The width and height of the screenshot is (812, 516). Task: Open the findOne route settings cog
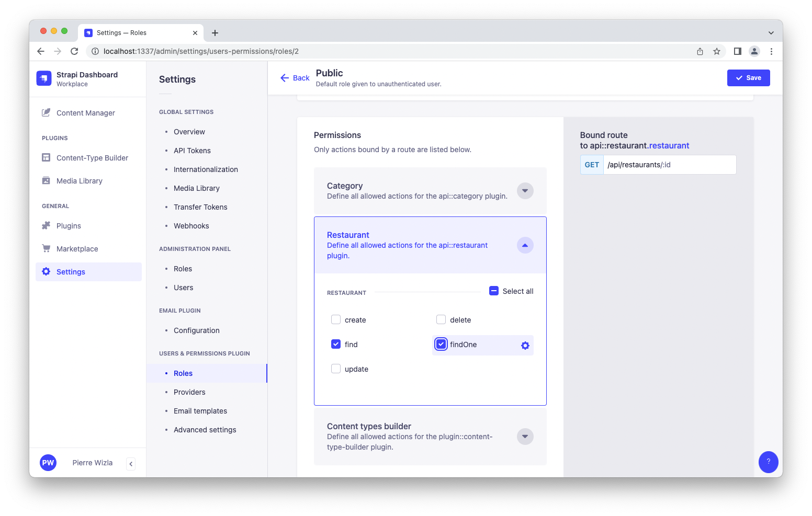pyautogui.click(x=525, y=345)
